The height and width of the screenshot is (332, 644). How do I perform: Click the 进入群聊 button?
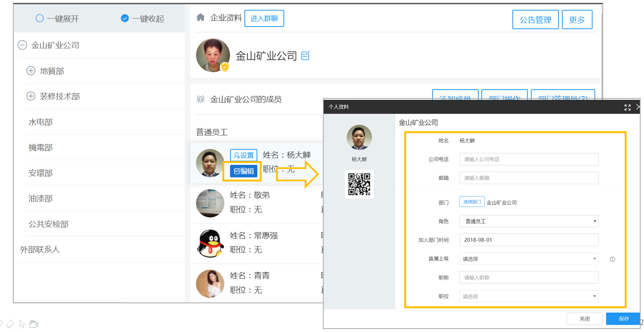(x=264, y=19)
